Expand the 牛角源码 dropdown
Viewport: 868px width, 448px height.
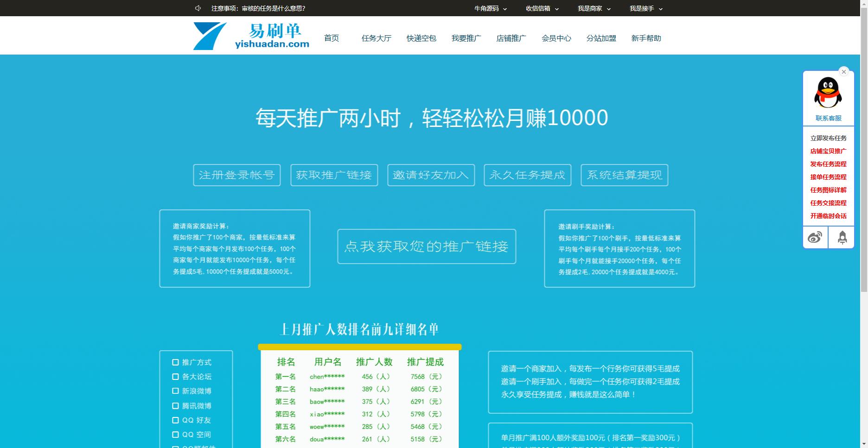[x=490, y=8]
